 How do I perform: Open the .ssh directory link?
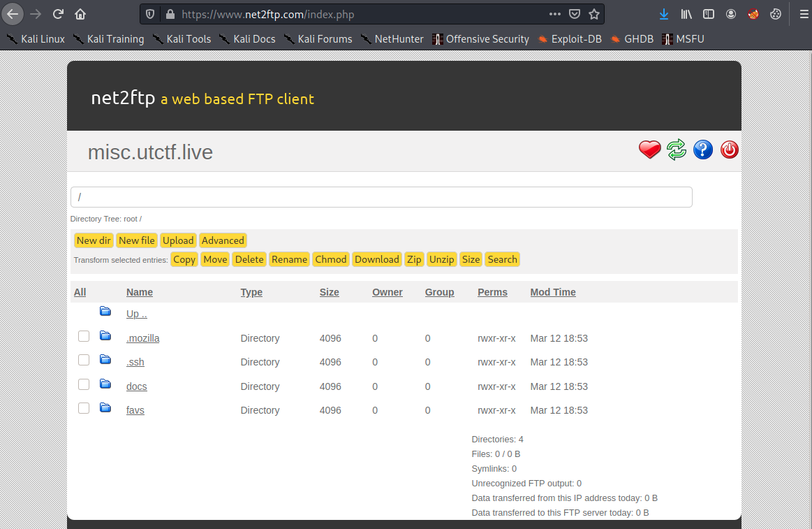point(135,362)
